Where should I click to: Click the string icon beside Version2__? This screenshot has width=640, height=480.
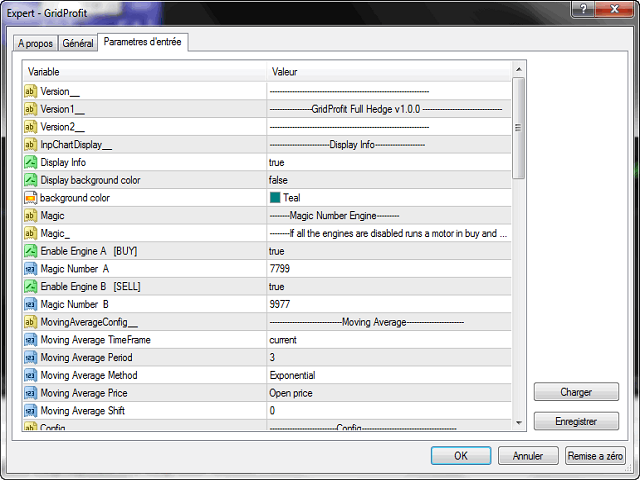click(x=31, y=127)
